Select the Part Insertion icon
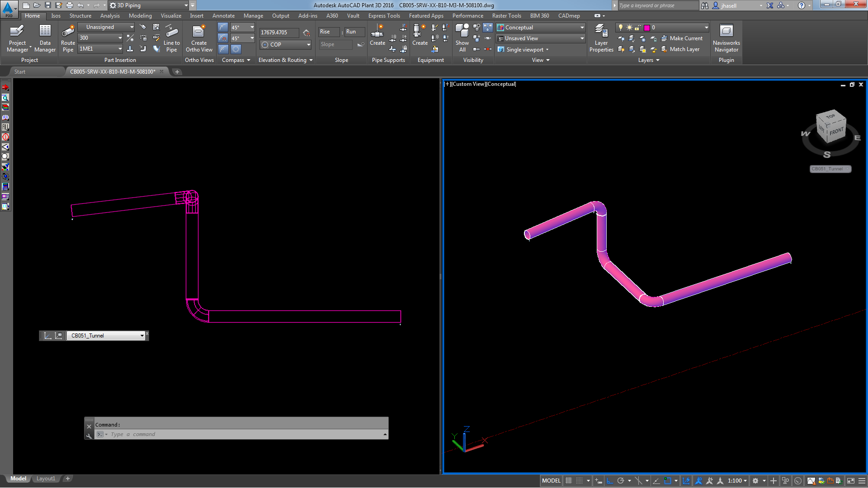 coord(119,60)
